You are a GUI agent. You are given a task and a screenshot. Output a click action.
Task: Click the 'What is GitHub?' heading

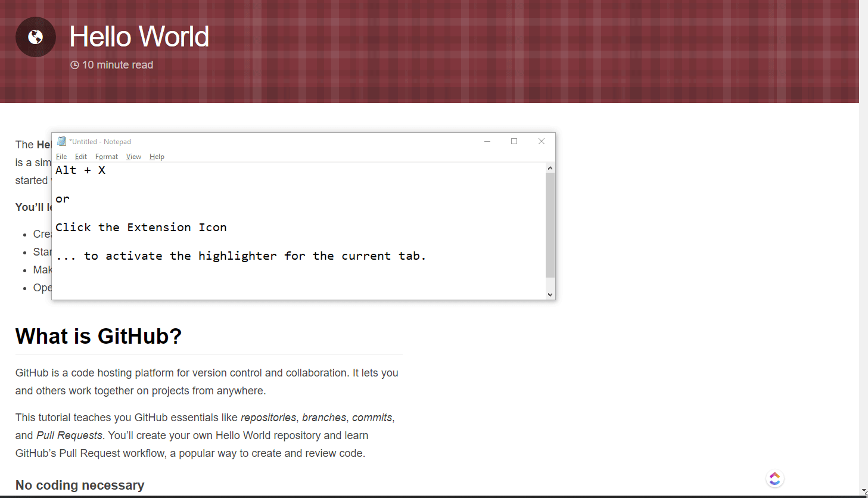[x=98, y=337]
